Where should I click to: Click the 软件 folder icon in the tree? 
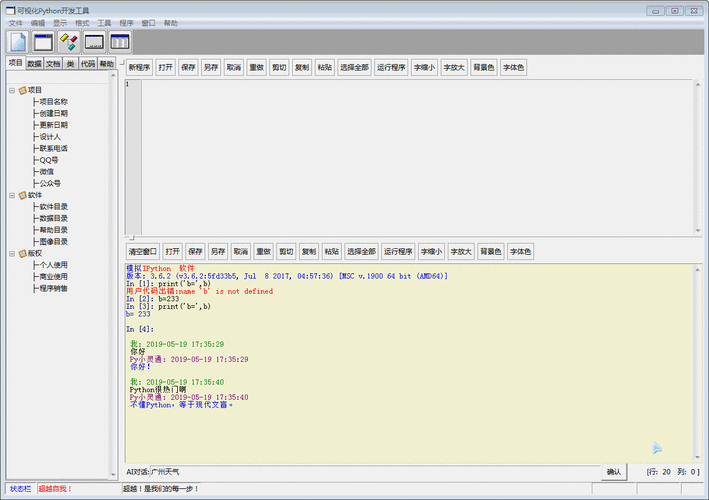(22, 195)
